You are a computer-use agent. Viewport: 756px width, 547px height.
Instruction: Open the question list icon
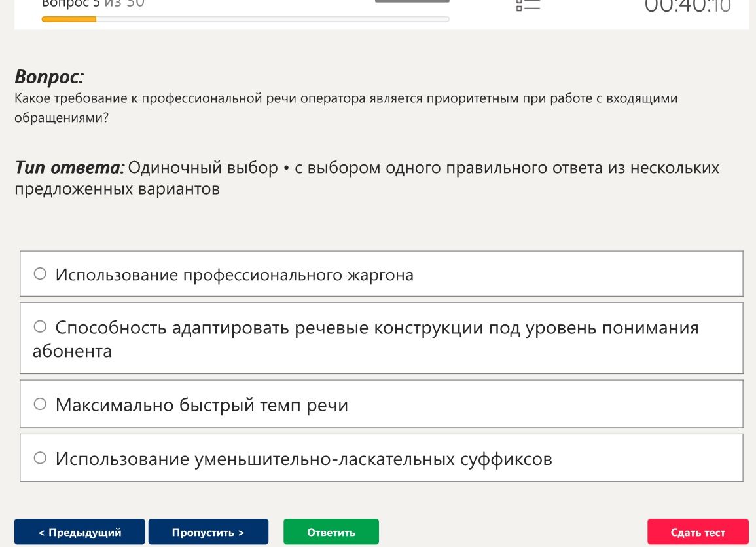[528, 5]
